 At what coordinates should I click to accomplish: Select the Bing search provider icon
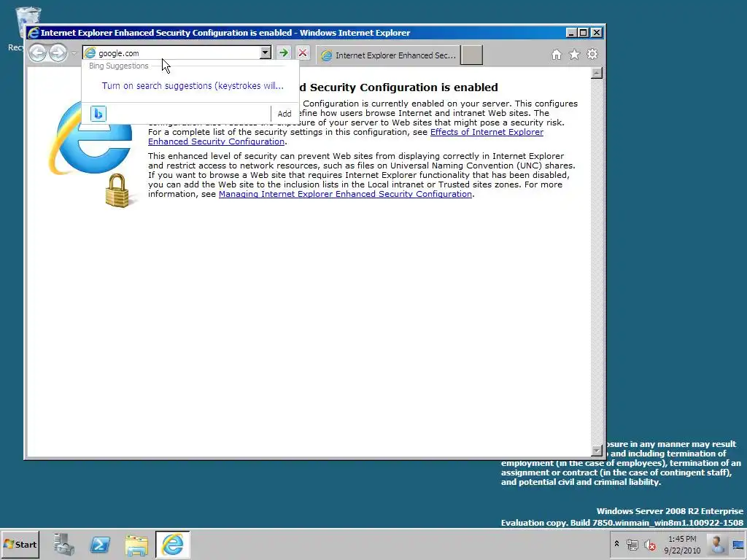98,114
